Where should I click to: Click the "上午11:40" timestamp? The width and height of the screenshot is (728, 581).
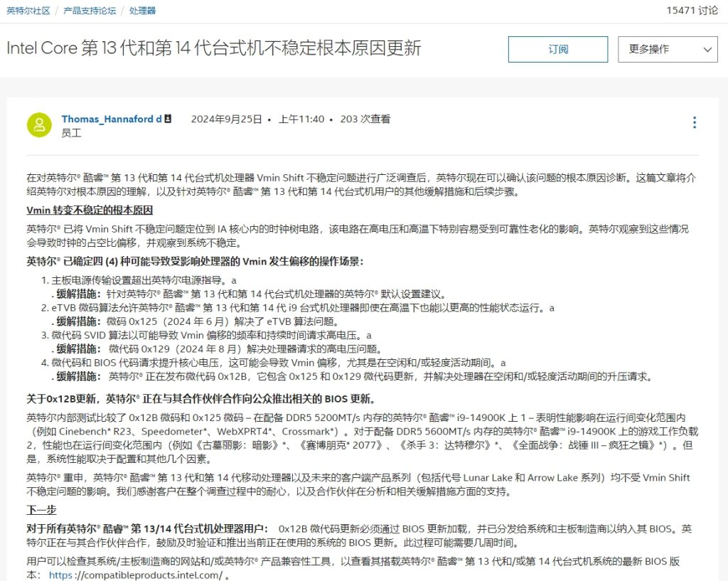pyautogui.click(x=301, y=119)
